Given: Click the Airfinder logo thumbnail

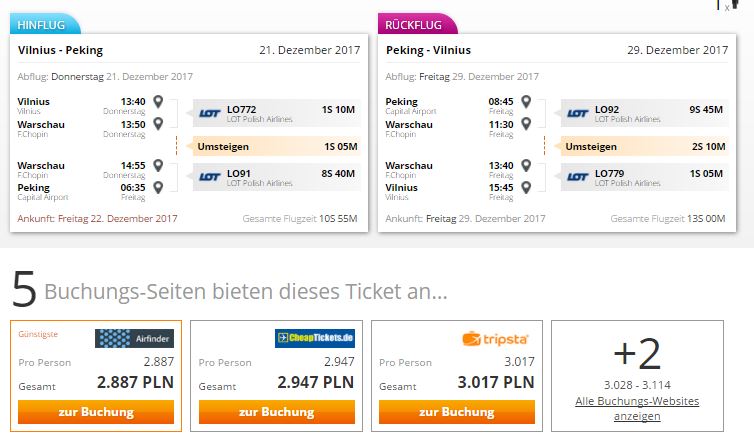Looking at the screenshot, I should coord(135,339).
